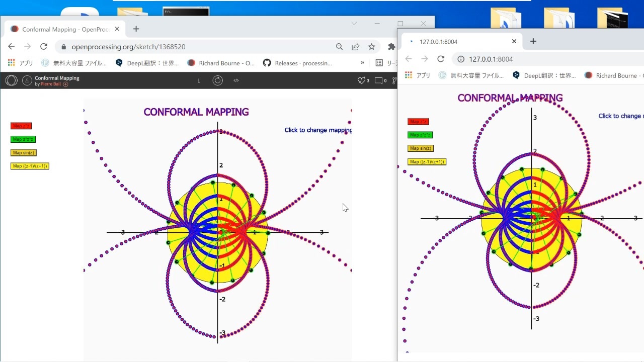Viewport: 644px width, 362px height.
Task: Bookmark this page with the star icon
Action: [x=371, y=47]
